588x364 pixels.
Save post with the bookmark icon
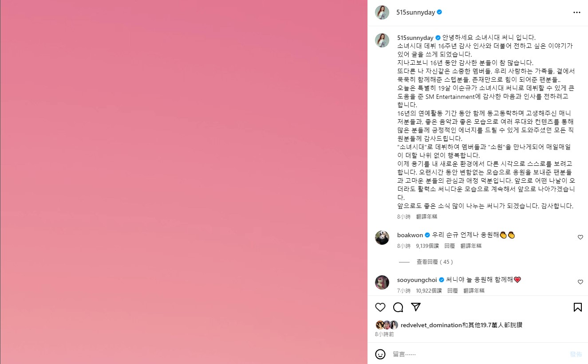tap(577, 307)
